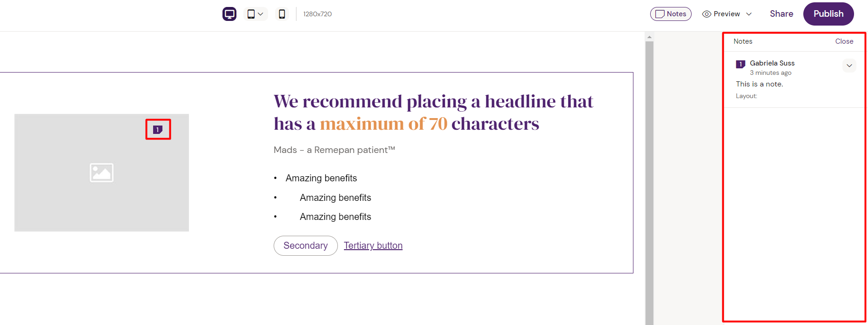Click the Secondary button
This screenshot has width=868, height=325.
click(x=305, y=245)
